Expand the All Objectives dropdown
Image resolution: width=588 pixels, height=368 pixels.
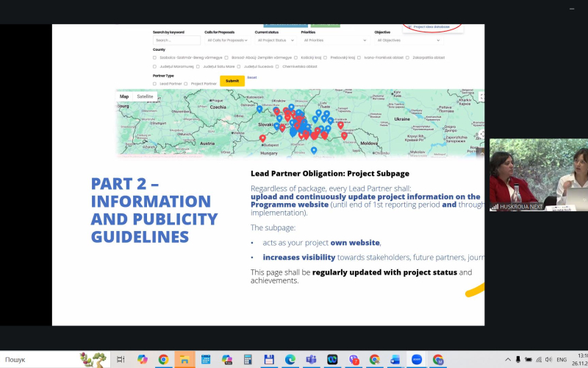tap(407, 40)
